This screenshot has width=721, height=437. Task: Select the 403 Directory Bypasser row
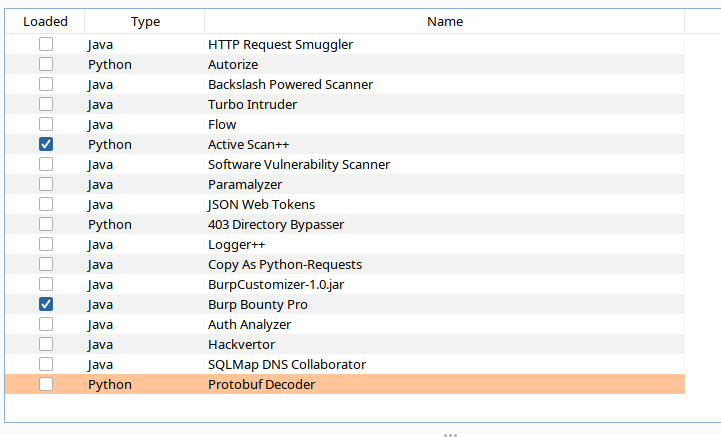(275, 224)
